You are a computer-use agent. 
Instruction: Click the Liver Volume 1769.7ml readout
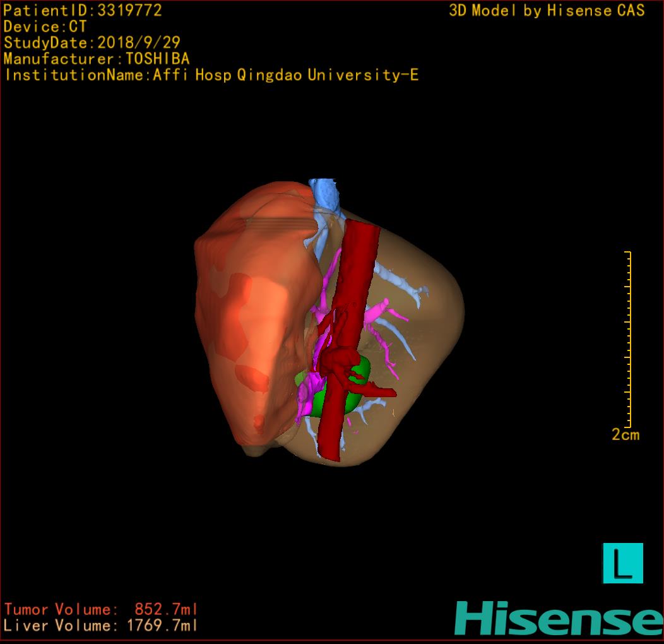(101, 626)
